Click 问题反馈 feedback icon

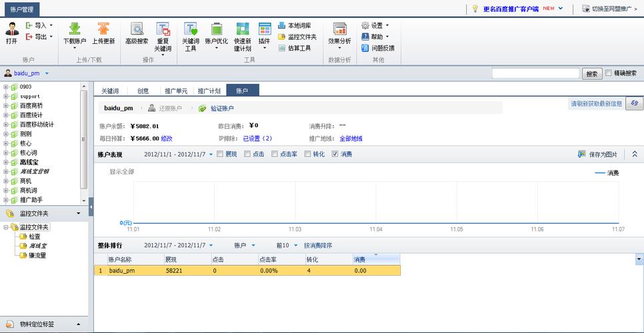click(x=365, y=48)
